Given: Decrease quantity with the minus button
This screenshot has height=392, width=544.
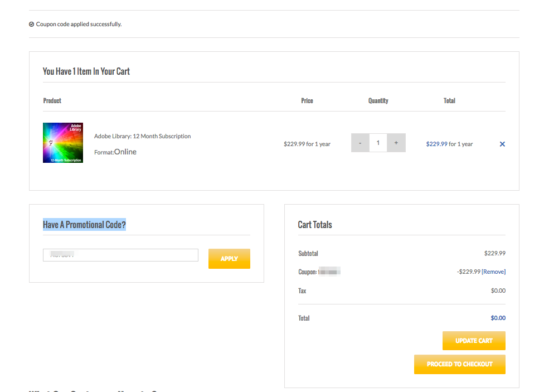Looking at the screenshot, I should tap(360, 143).
